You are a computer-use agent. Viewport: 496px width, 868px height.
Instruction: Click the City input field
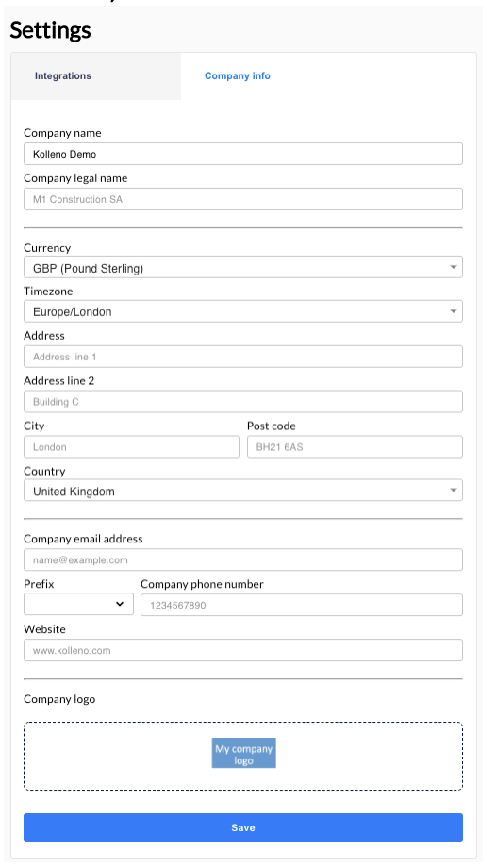pos(132,447)
